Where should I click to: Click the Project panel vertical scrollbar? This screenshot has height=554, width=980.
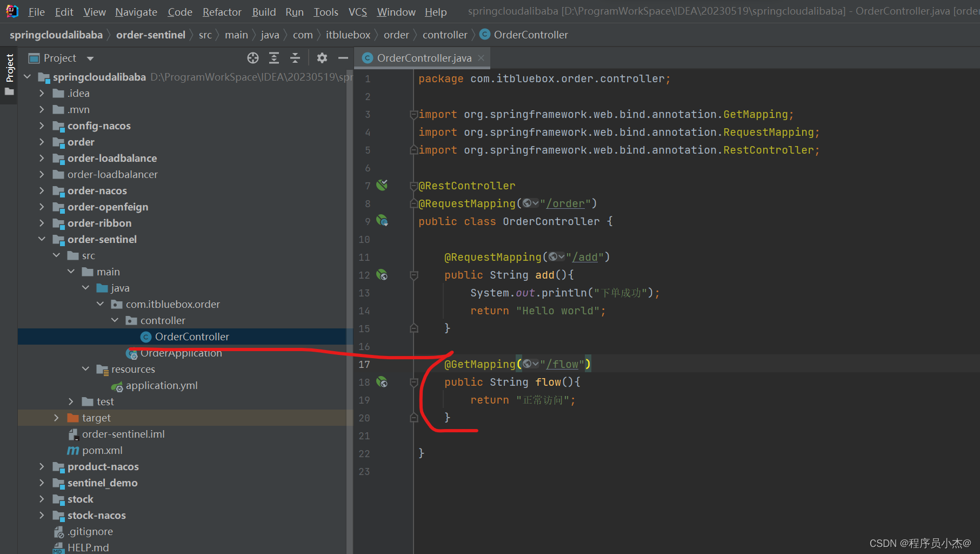click(x=350, y=311)
